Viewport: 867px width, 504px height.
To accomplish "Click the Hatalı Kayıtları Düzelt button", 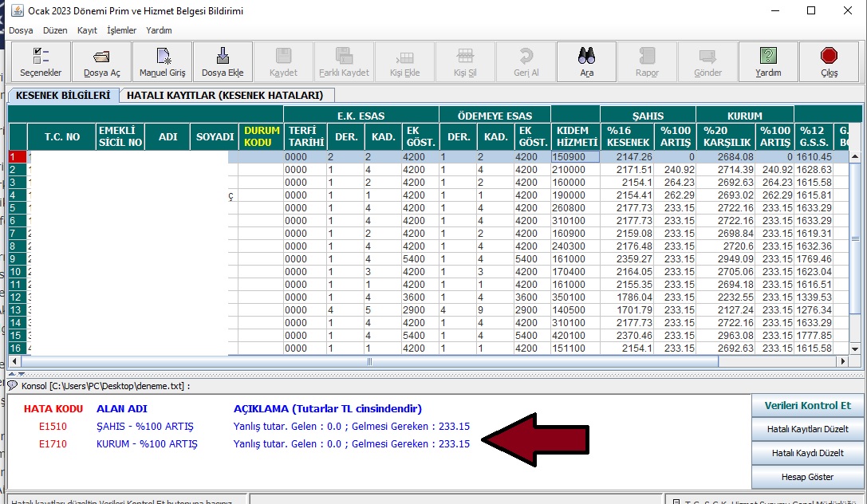I will 806,429.
